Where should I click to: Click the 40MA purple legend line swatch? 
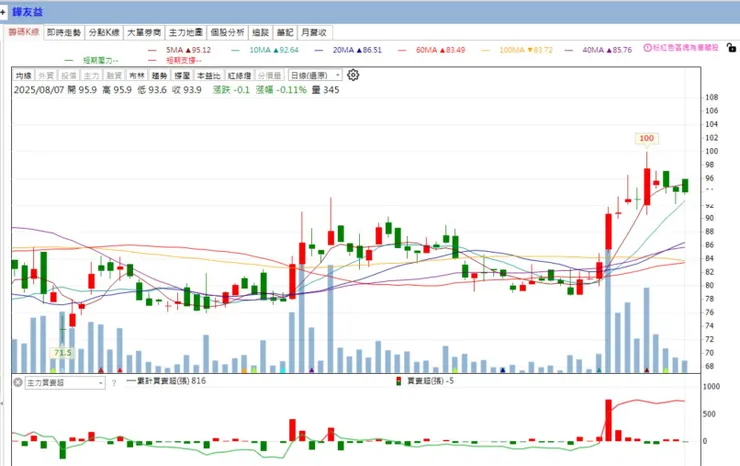569,50
